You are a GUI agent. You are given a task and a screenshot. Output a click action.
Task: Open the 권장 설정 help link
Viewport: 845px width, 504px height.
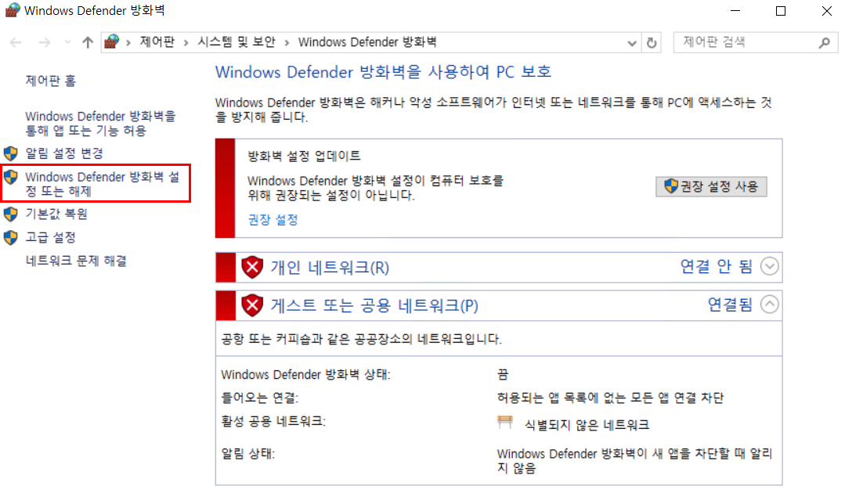pos(273,220)
